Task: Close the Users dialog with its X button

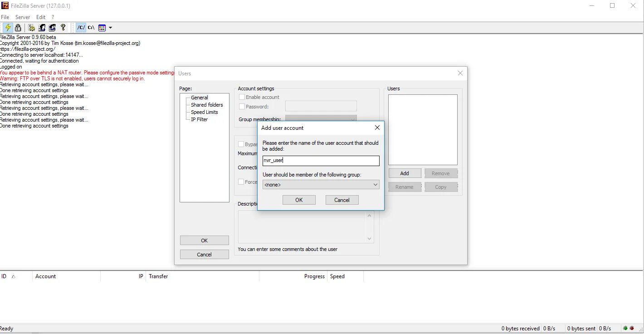Action: tap(460, 73)
